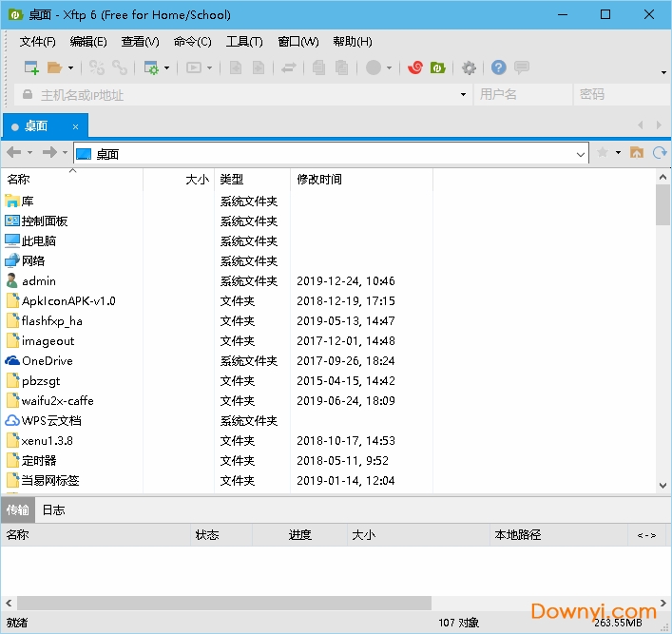672x634 pixels.
Task: Go to the home folder icon
Action: point(637,153)
